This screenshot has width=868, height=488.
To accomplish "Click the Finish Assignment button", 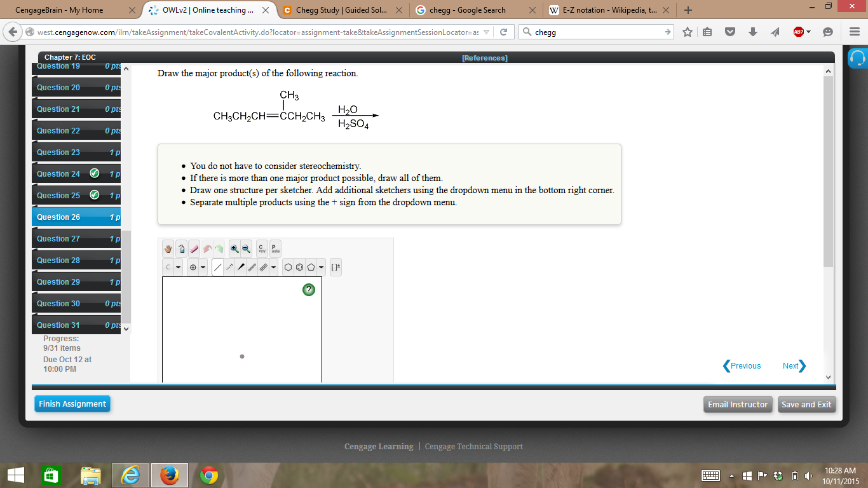I will click(72, 404).
